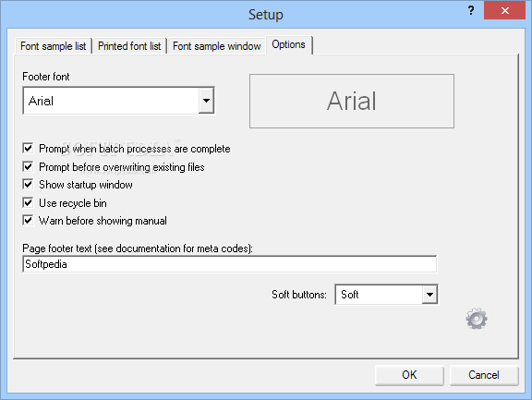Toggle Prompt when batch processes are complete

(x=28, y=148)
